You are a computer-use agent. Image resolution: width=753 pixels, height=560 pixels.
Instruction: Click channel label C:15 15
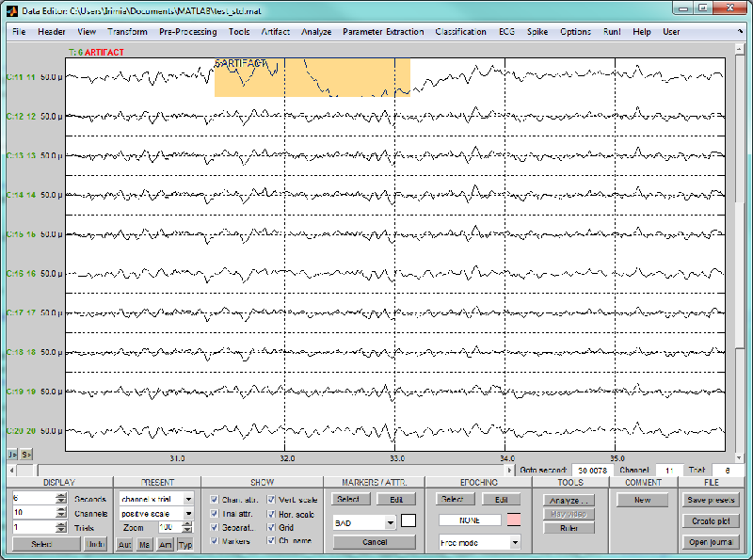[22, 234]
